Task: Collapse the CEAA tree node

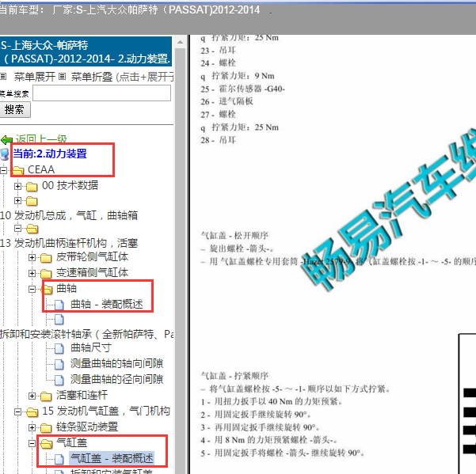Action: 3,170
